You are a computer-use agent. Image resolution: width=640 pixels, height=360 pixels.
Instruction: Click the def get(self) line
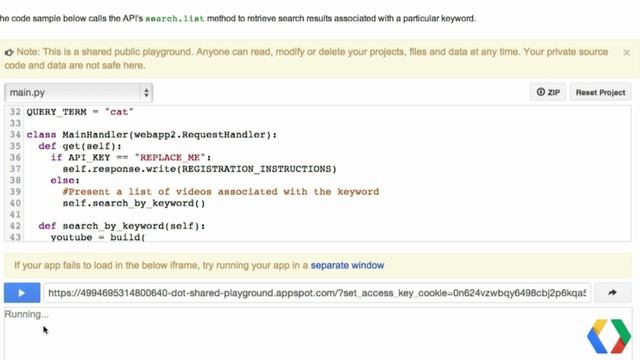[80, 146]
